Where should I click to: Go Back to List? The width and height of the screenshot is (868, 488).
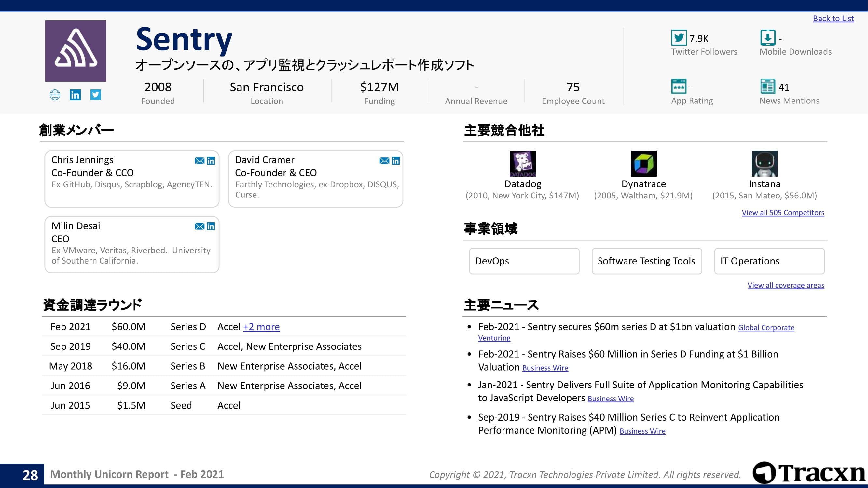click(x=833, y=19)
